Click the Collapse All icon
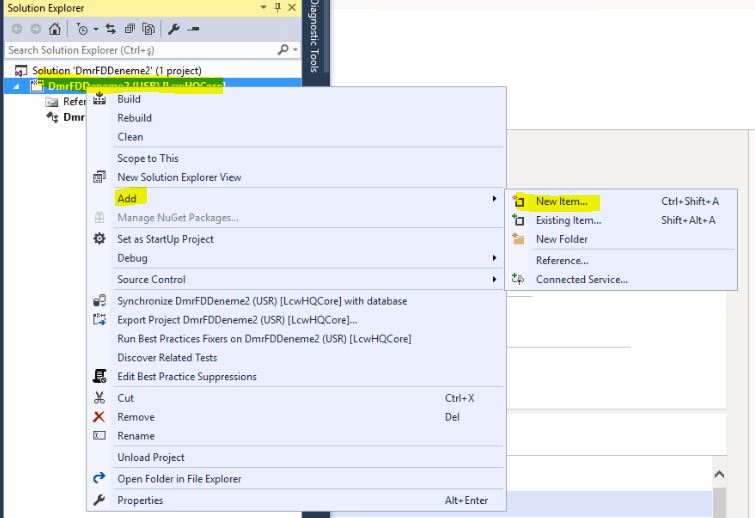755x518 pixels. click(x=130, y=29)
